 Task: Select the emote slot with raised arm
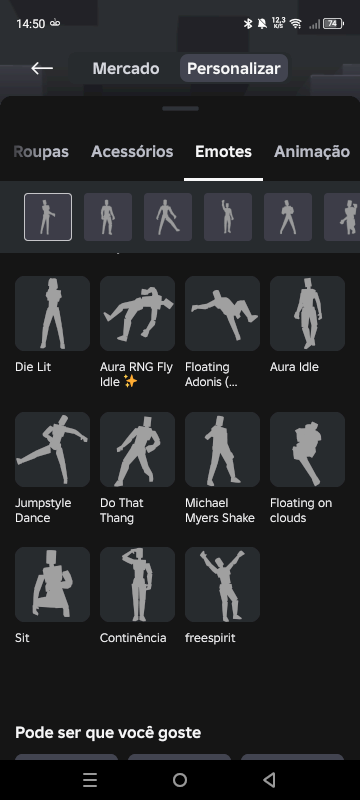228,217
